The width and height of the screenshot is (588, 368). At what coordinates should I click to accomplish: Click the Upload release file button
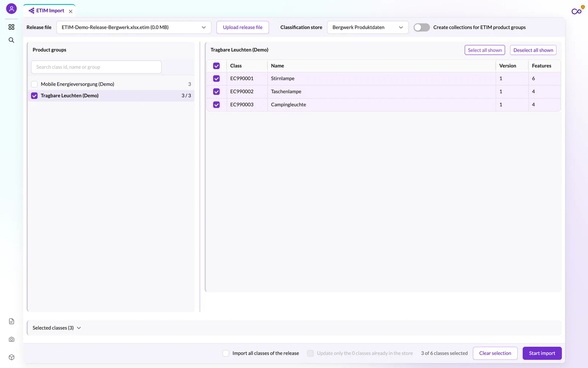tap(243, 27)
